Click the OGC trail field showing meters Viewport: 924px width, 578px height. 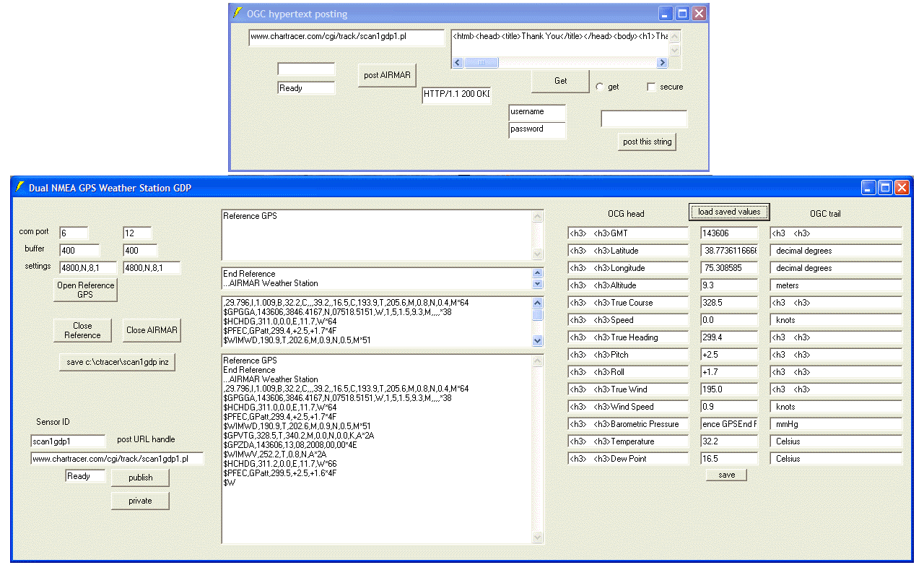pyautogui.click(x=836, y=285)
